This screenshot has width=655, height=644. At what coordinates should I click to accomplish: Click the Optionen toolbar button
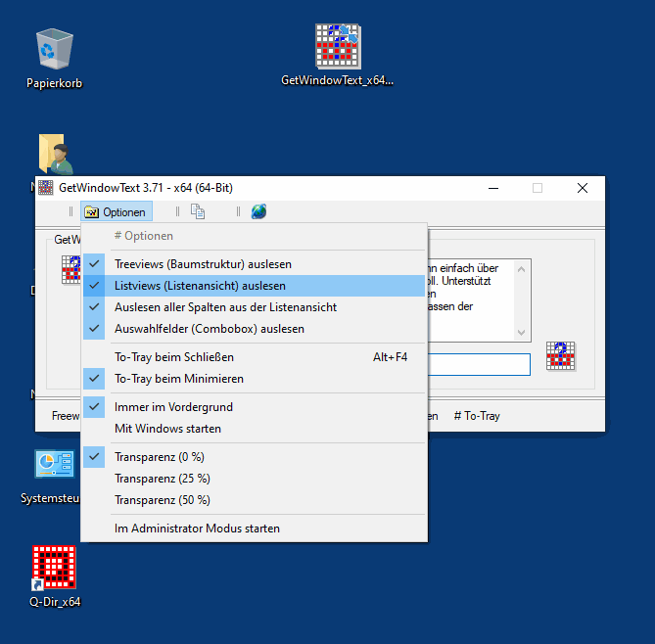tap(117, 211)
